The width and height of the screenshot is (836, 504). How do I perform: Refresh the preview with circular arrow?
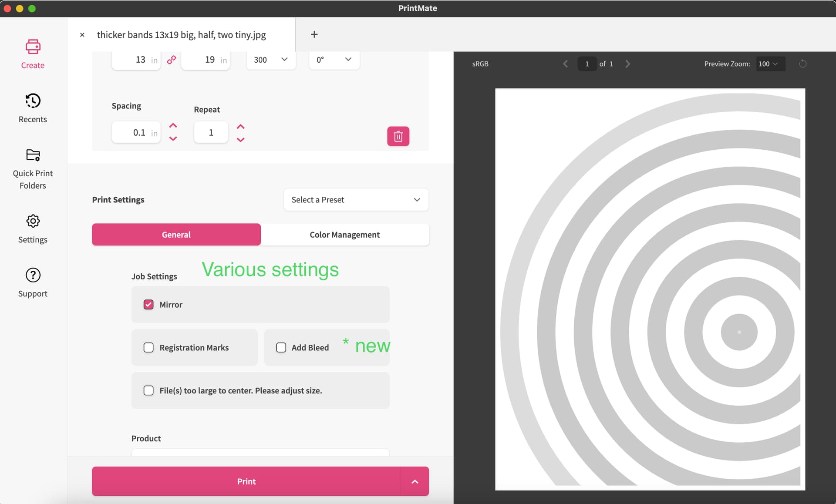click(x=803, y=64)
